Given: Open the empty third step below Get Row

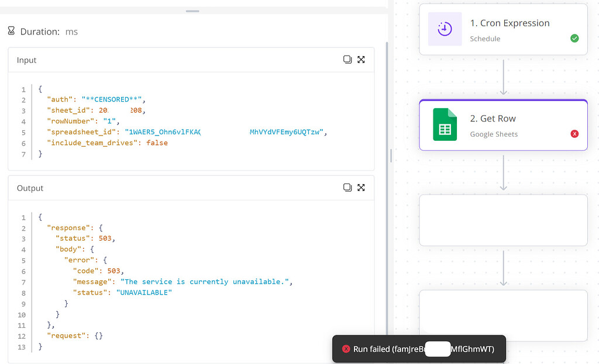Looking at the screenshot, I should click(x=503, y=220).
